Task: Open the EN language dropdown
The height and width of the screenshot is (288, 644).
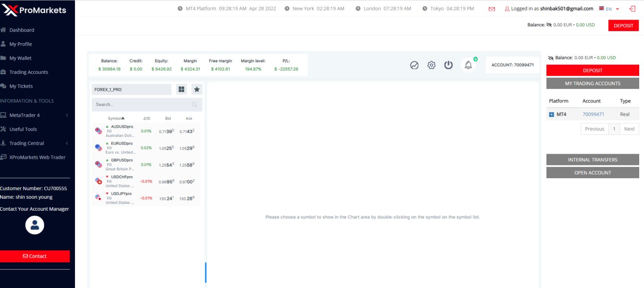Action: [612, 9]
